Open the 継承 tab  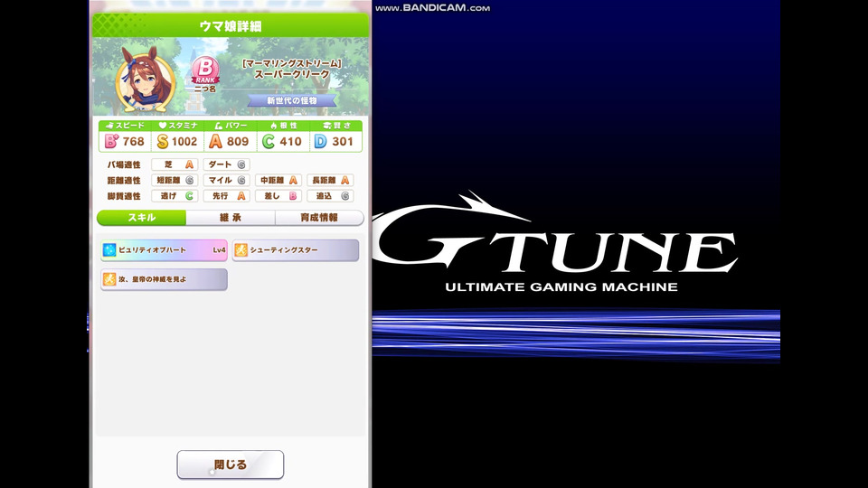pos(231,218)
